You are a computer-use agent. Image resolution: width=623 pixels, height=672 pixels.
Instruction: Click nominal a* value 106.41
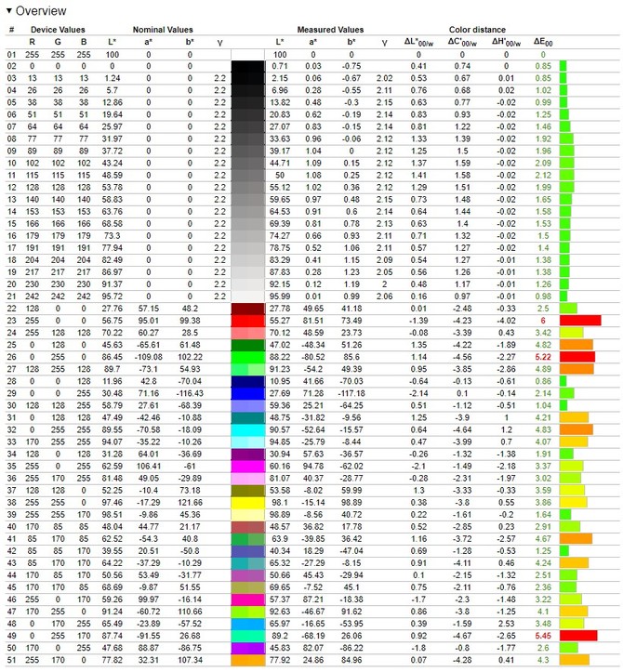tap(149, 467)
